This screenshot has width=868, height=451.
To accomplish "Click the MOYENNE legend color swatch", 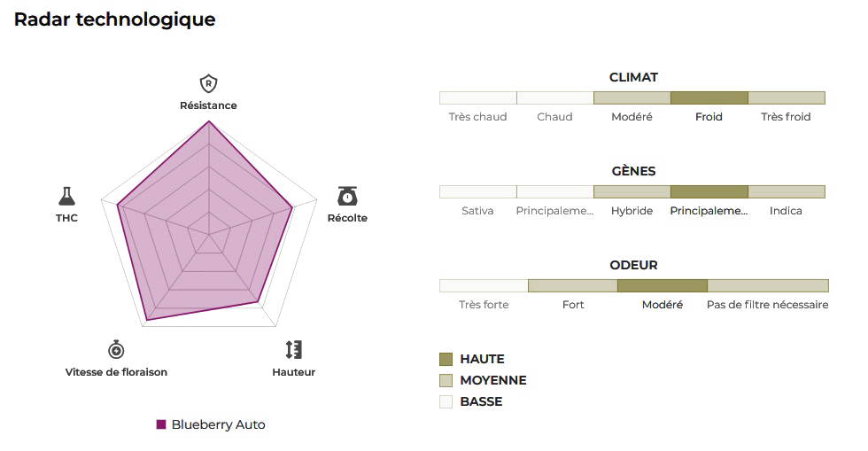I will point(446,380).
